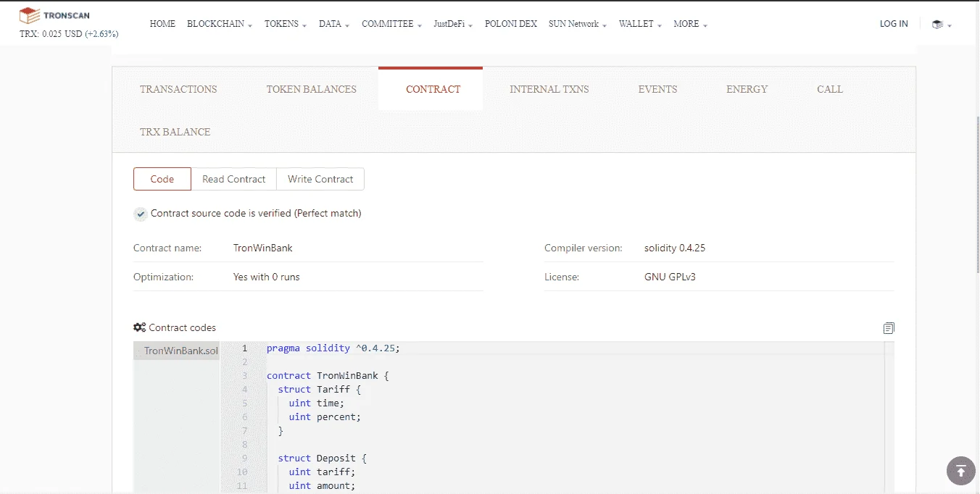This screenshot has width=980, height=494.
Task: Click the Write Contract button
Action: [x=320, y=179]
